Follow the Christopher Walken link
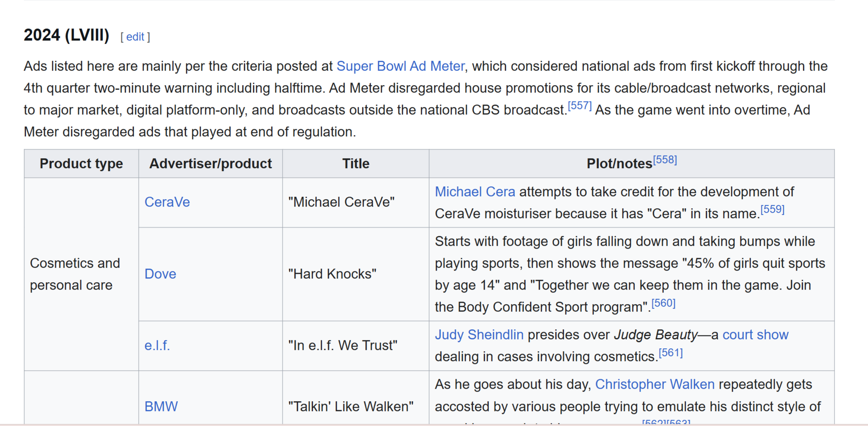 point(655,384)
